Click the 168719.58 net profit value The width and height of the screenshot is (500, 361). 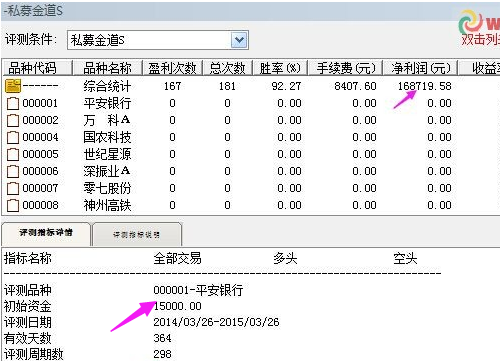pos(424,86)
